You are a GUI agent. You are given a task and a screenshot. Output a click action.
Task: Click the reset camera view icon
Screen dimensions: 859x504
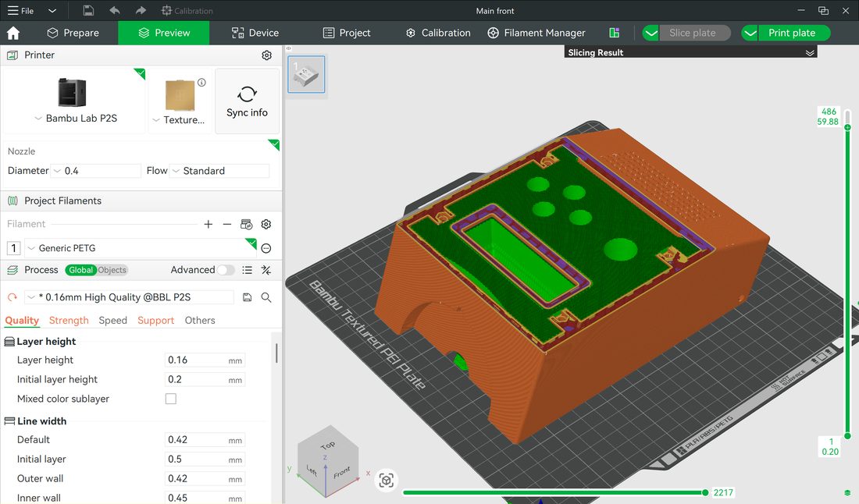pyautogui.click(x=387, y=481)
